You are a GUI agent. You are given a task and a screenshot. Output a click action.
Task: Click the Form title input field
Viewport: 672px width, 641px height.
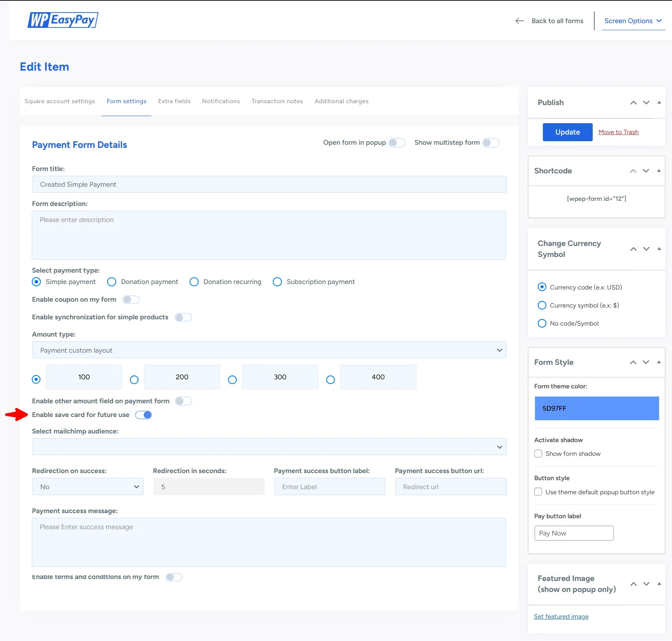[269, 184]
